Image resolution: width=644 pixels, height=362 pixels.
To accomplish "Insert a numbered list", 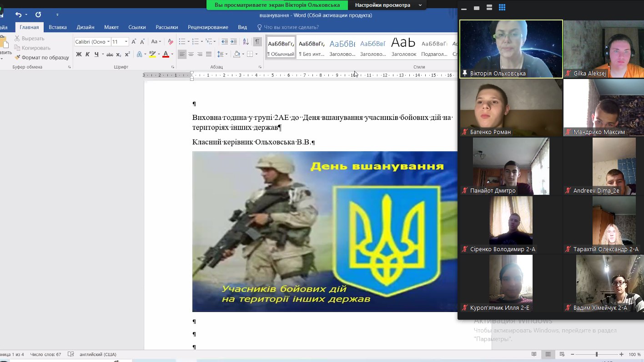I will coord(196,42).
